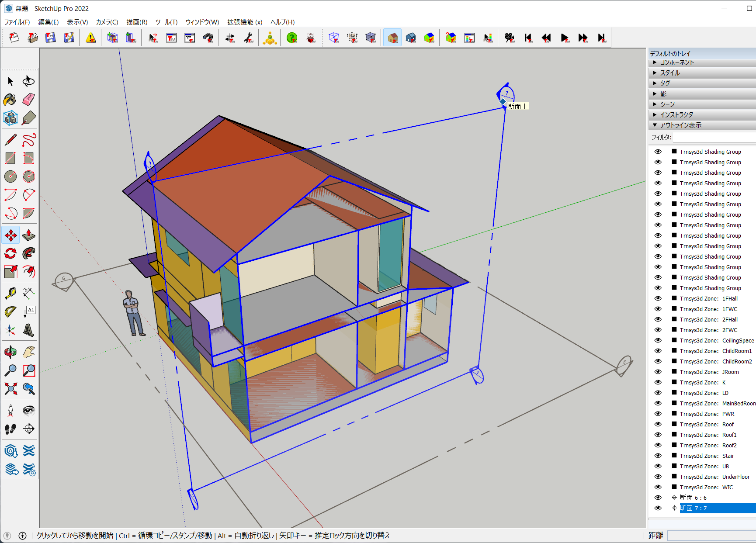This screenshot has height=543, width=756.
Task: Click the play scene animation button
Action: point(564,38)
